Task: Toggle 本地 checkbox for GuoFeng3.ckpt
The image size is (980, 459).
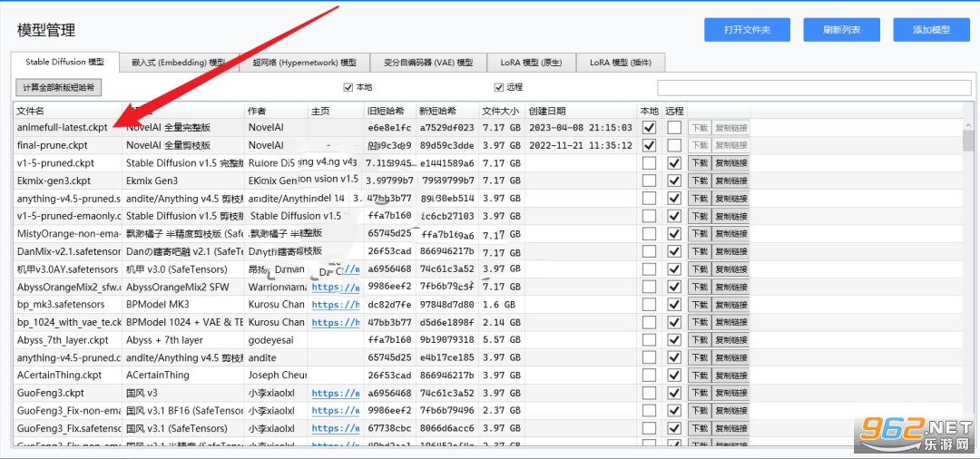Action: point(650,394)
